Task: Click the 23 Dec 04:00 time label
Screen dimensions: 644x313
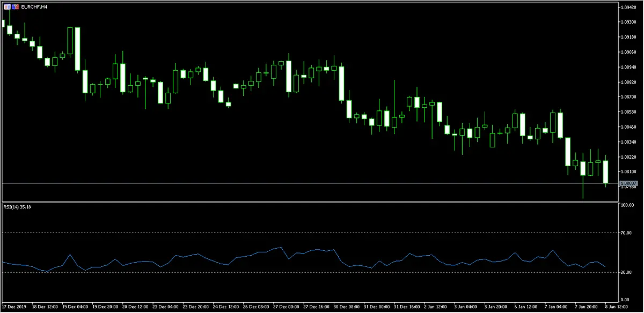Action: [165, 307]
